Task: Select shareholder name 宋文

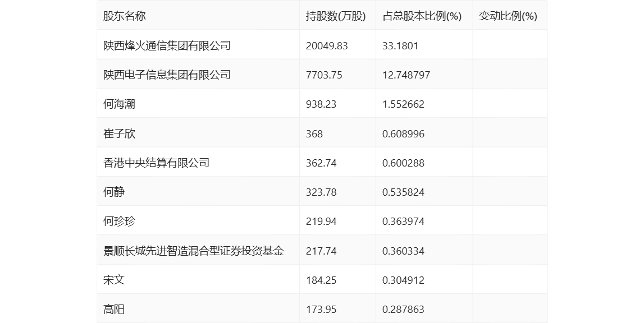Action: (x=114, y=280)
